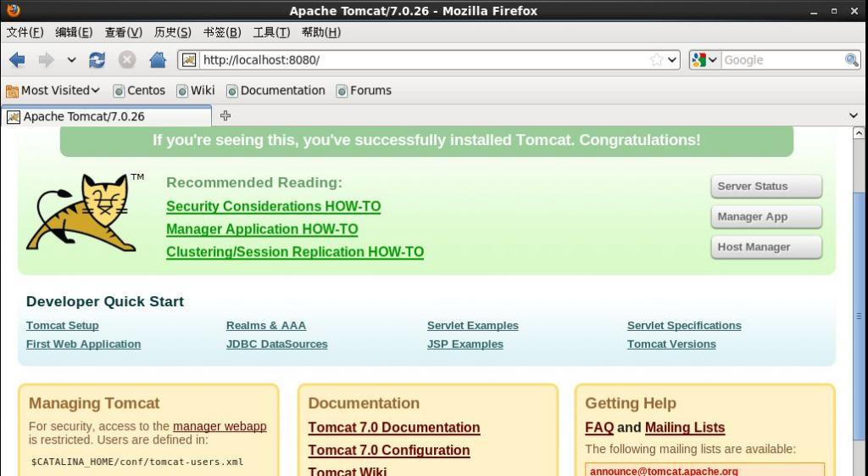This screenshot has width=868, height=476.
Task: Open the 历史(S) menu
Action: point(173,32)
